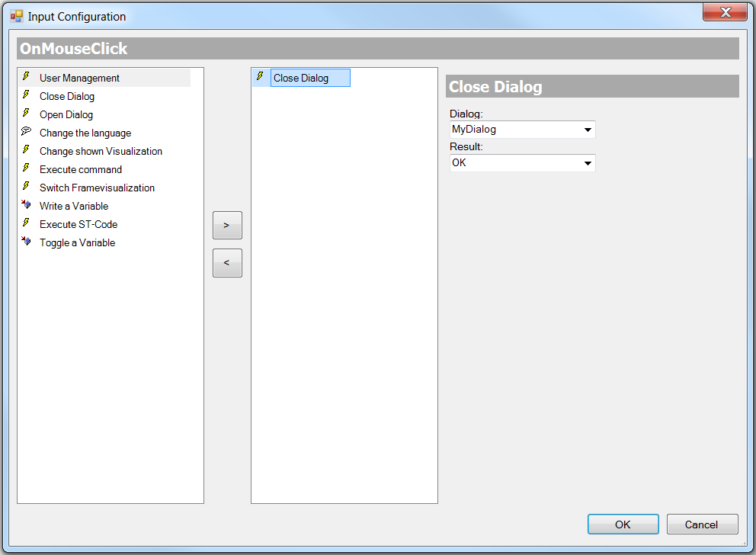
Task: Close the Input Configuration window
Action: click(x=726, y=12)
